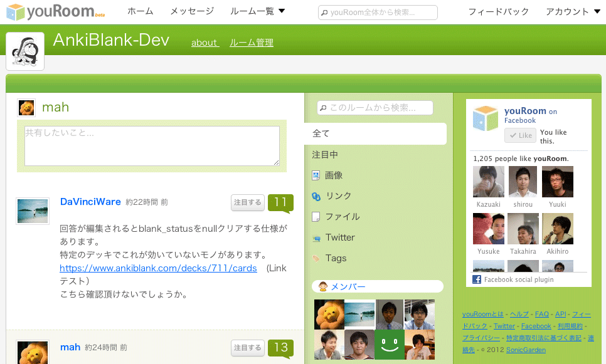Focus the 共有したいこと text area
Image resolution: width=606 pixels, height=364 pixels.
[152, 146]
